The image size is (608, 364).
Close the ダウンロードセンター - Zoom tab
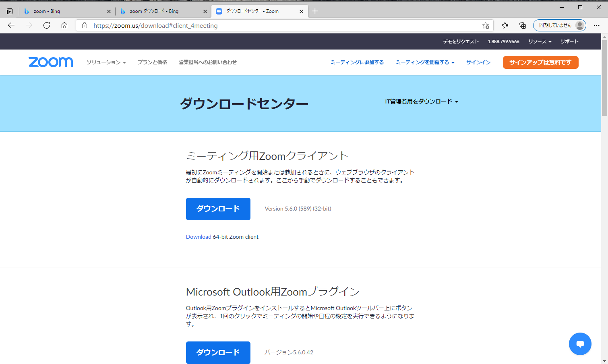click(301, 11)
